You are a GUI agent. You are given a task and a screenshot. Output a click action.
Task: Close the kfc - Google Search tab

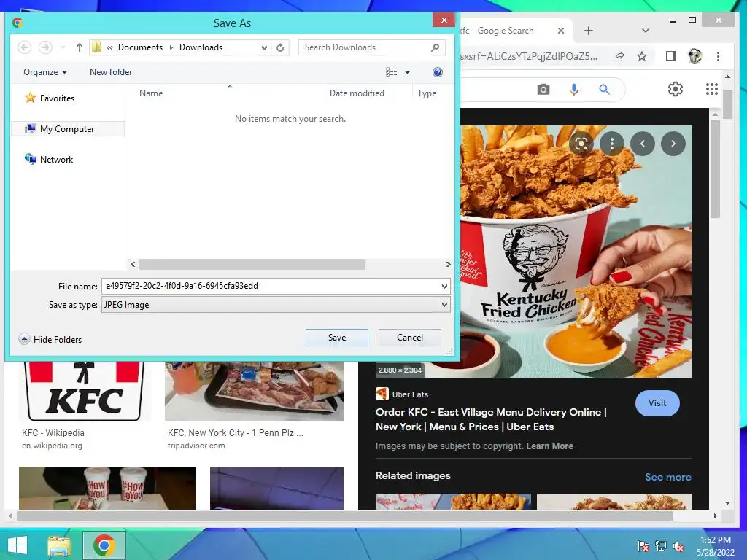tap(561, 31)
